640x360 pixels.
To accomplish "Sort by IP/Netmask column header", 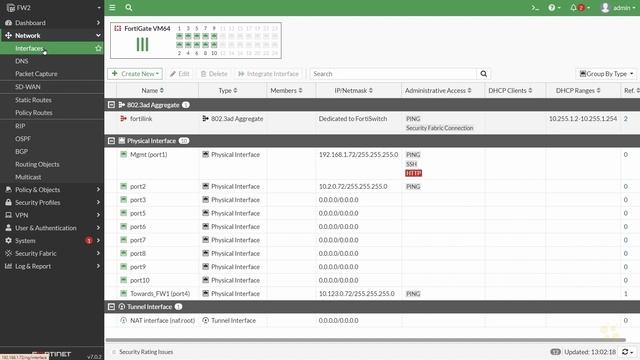I will [353, 91].
